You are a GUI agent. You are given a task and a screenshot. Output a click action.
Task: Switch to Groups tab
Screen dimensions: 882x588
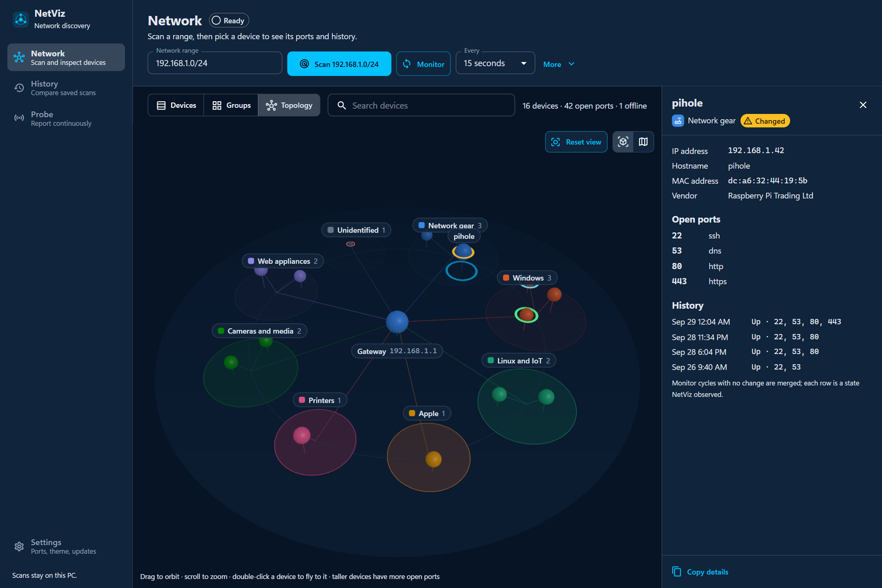pyautogui.click(x=231, y=105)
